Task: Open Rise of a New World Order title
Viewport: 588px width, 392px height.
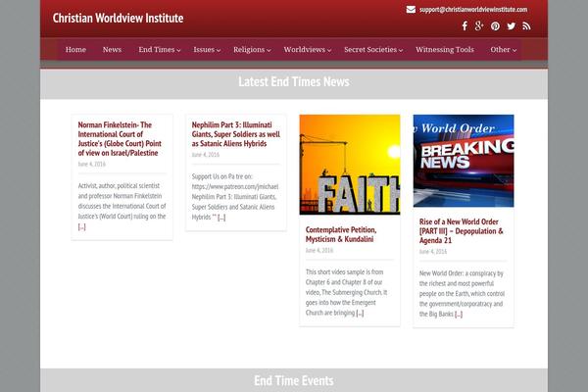Action: [x=462, y=231]
